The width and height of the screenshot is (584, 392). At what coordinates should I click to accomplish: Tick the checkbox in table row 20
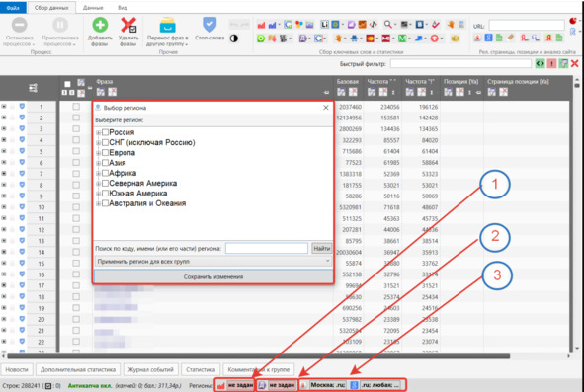tap(76, 319)
